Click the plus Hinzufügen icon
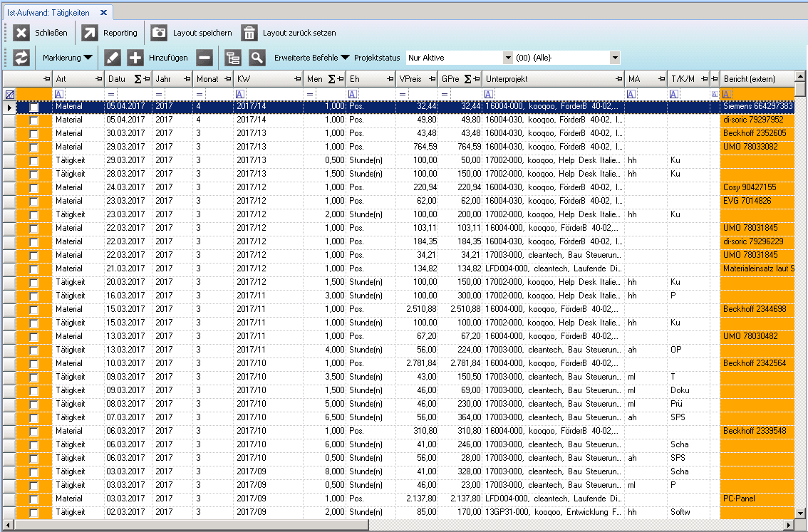 click(x=135, y=58)
